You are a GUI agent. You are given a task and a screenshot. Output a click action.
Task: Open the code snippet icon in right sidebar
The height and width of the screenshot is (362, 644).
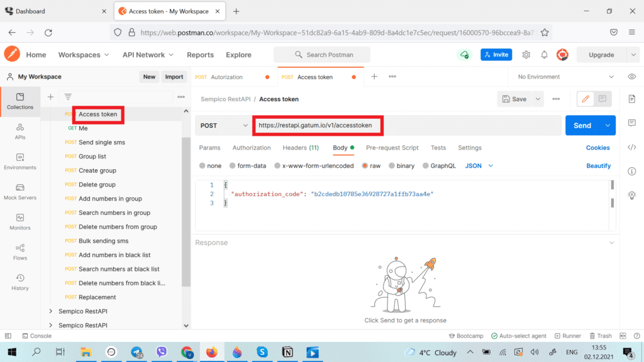click(x=631, y=147)
